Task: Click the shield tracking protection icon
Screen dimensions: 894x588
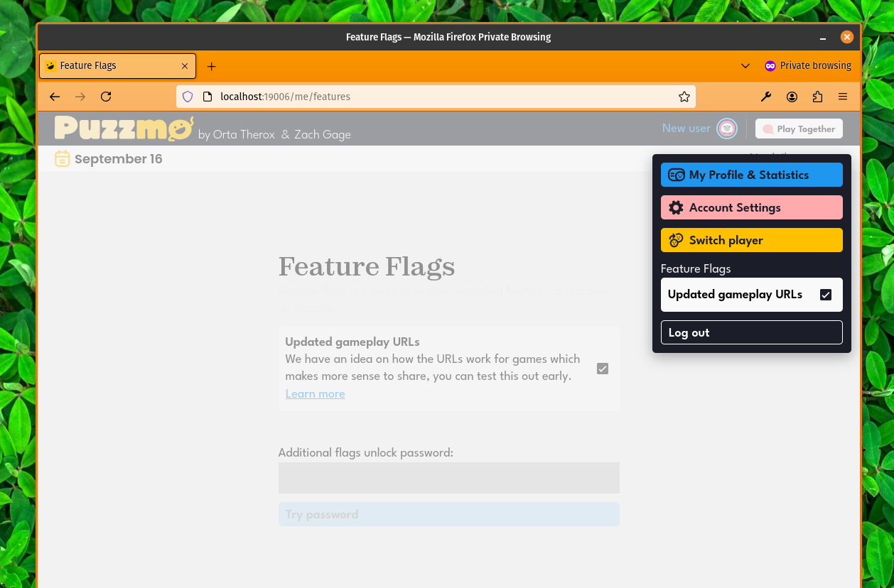Action: pyautogui.click(x=187, y=97)
